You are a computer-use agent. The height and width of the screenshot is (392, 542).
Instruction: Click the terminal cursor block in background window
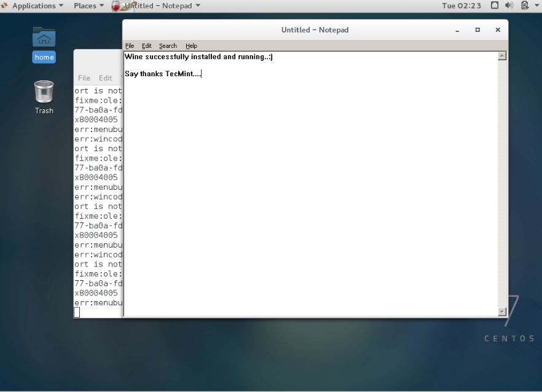77,312
